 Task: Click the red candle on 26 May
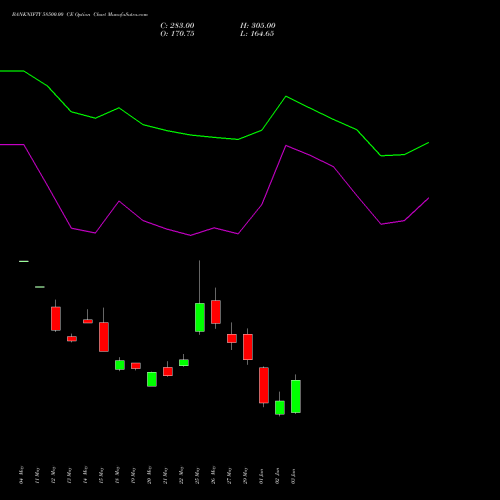coord(216,312)
